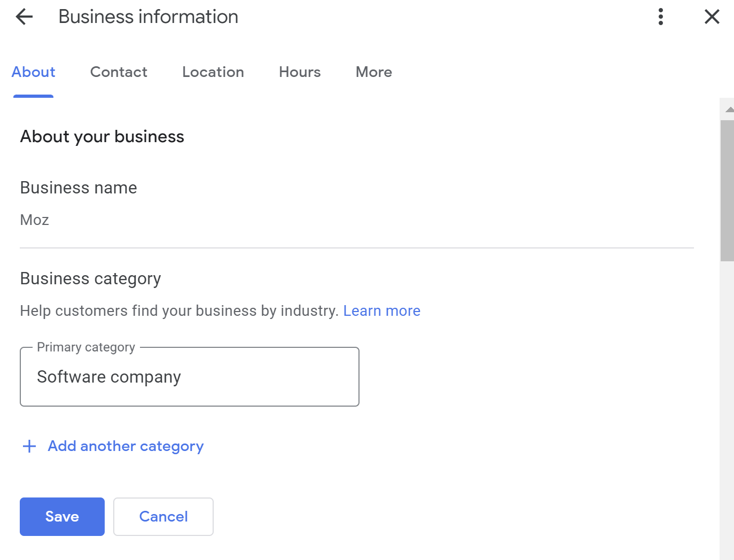Click the scrollbar track below the thumb

727,406
